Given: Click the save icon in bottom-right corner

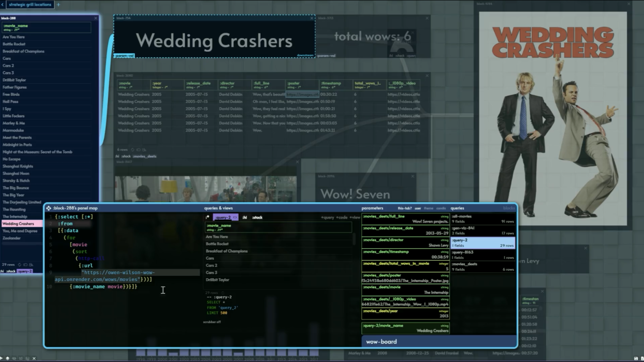Looking at the screenshot, I should [x=636, y=358].
